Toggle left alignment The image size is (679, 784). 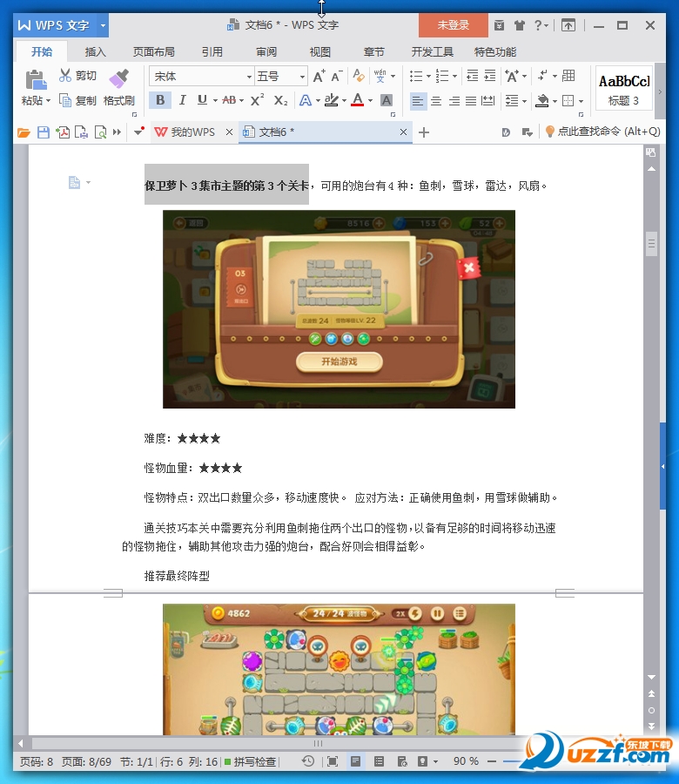(x=418, y=101)
